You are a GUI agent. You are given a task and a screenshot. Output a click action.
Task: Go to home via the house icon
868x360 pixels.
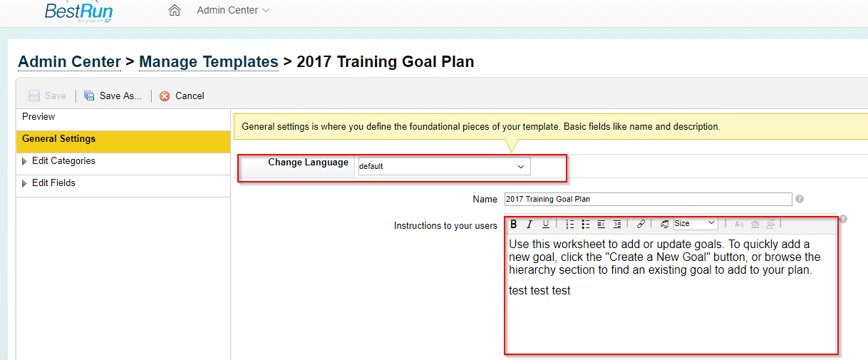pyautogui.click(x=175, y=11)
